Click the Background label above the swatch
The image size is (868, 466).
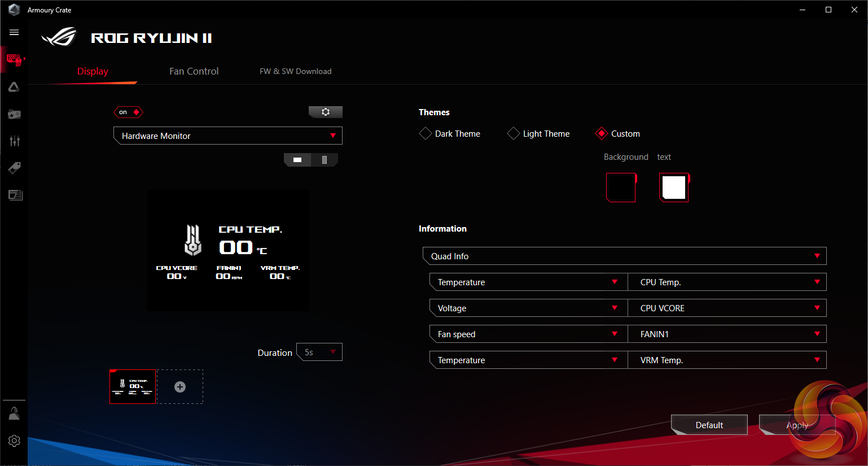point(626,157)
